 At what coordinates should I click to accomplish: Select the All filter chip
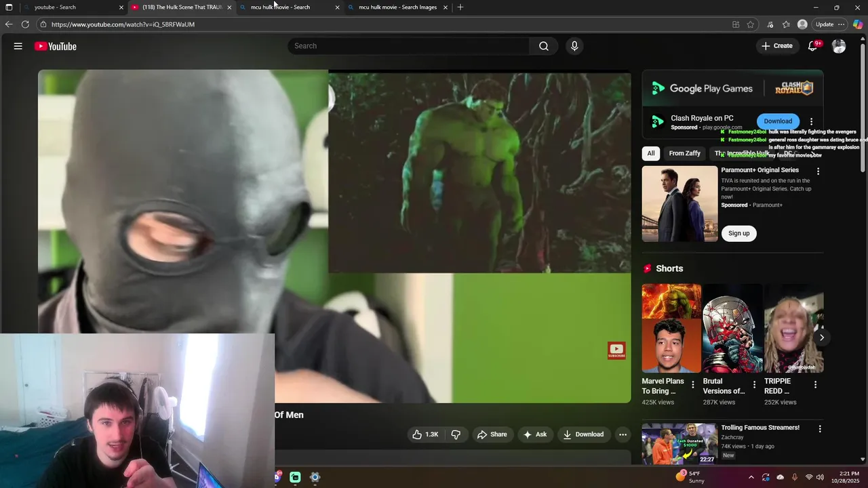tap(651, 153)
